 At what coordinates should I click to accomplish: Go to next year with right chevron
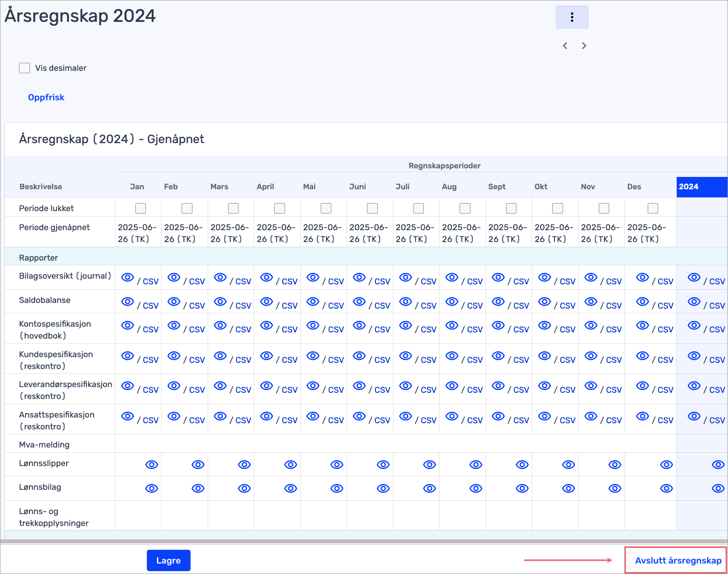click(584, 46)
